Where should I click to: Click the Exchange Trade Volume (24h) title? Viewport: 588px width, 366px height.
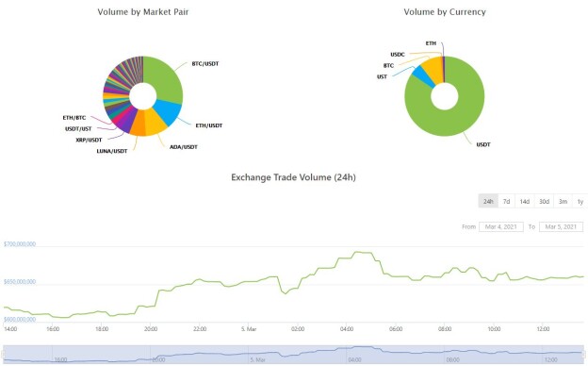(293, 177)
